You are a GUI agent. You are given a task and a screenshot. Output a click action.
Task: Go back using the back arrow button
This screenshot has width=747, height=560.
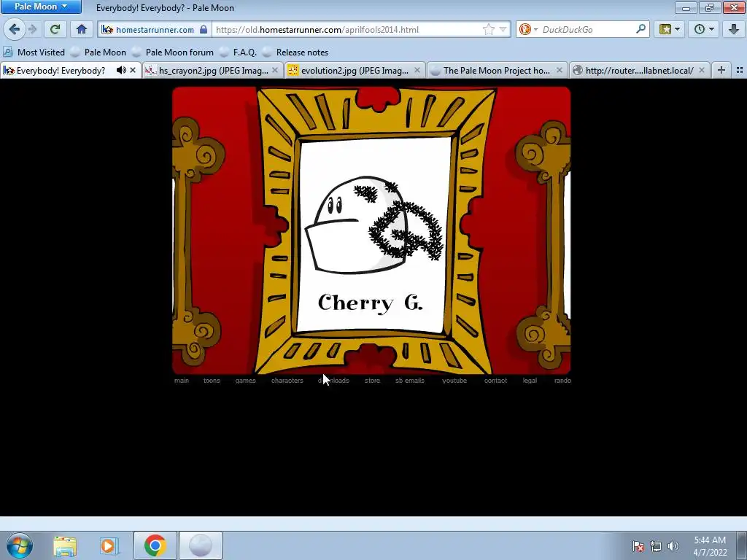pos(15,29)
